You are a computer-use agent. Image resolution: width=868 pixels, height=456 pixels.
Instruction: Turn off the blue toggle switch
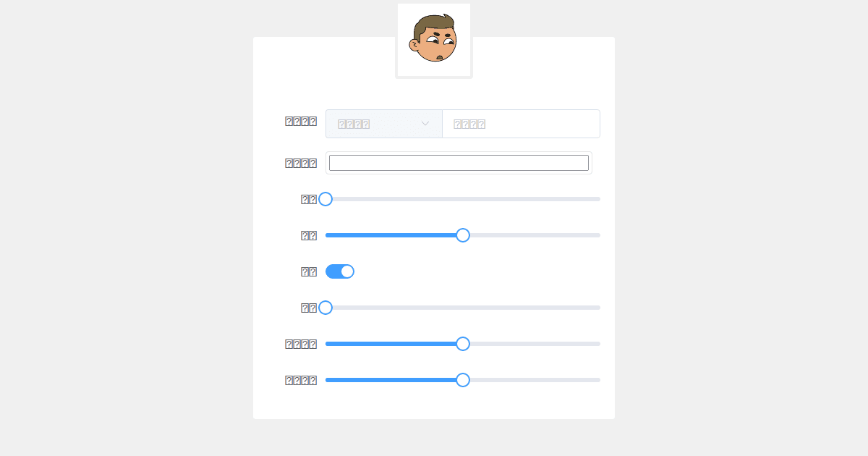340,271
